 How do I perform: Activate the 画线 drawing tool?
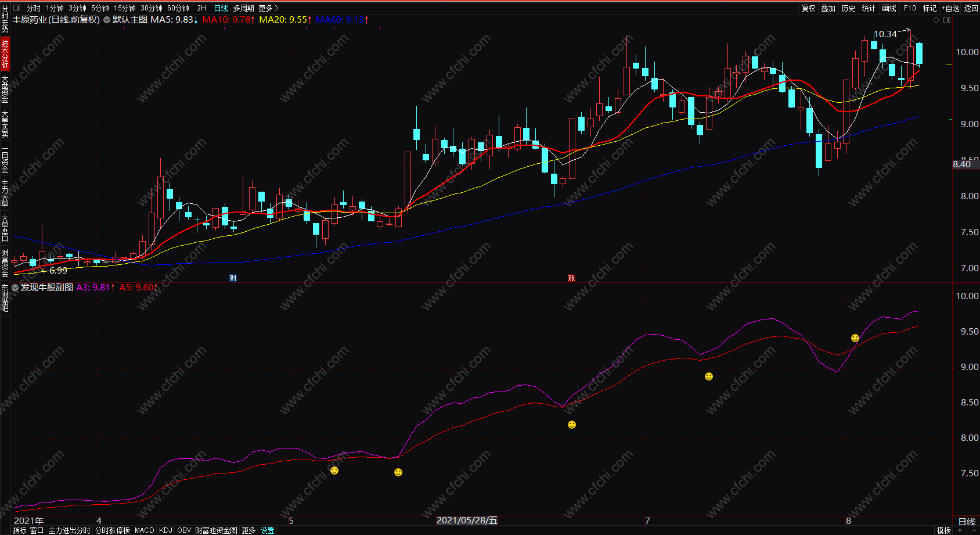[x=889, y=8]
